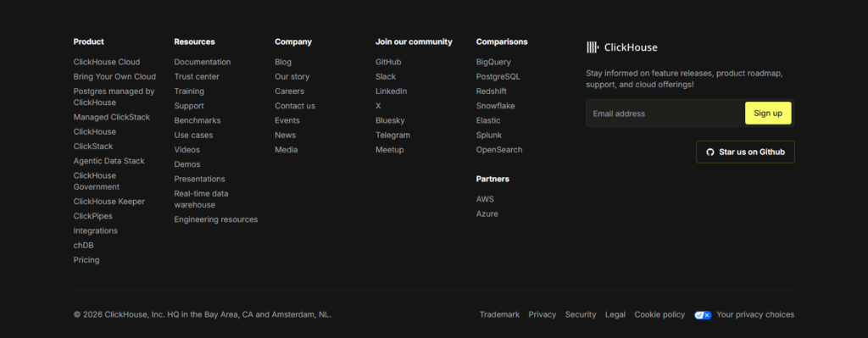Open the Demos link

[187, 164]
